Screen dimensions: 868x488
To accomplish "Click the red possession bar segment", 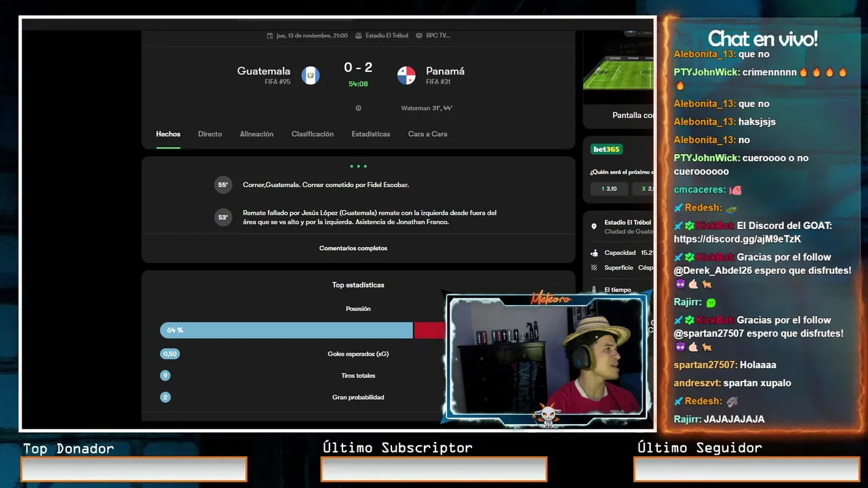I will pyautogui.click(x=430, y=330).
